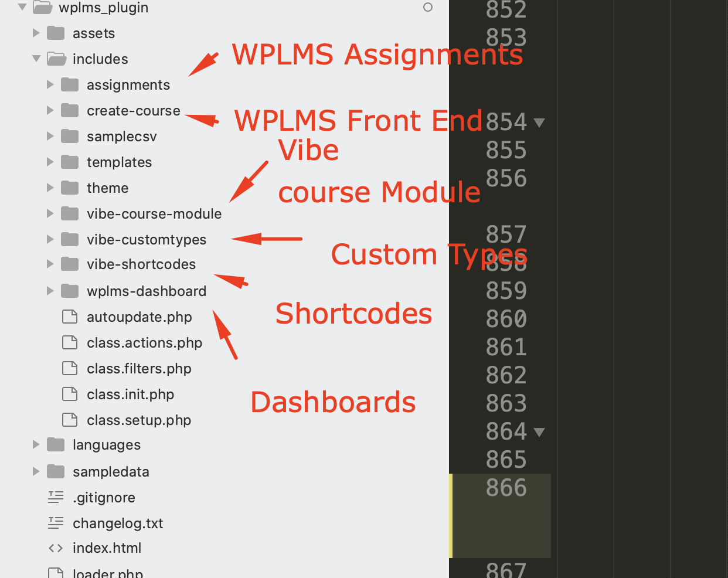Click the vibe-course-module folder icon
Image resolution: width=728 pixels, height=578 pixels.
coord(70,213)
